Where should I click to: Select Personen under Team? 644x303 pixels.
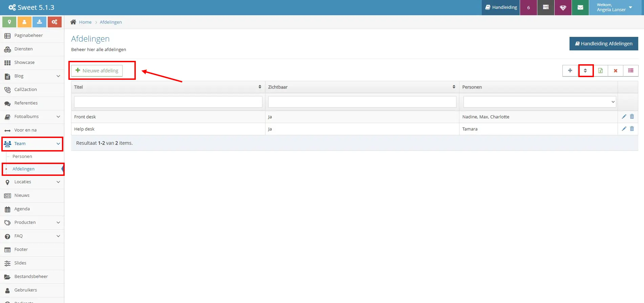(22, 157)
